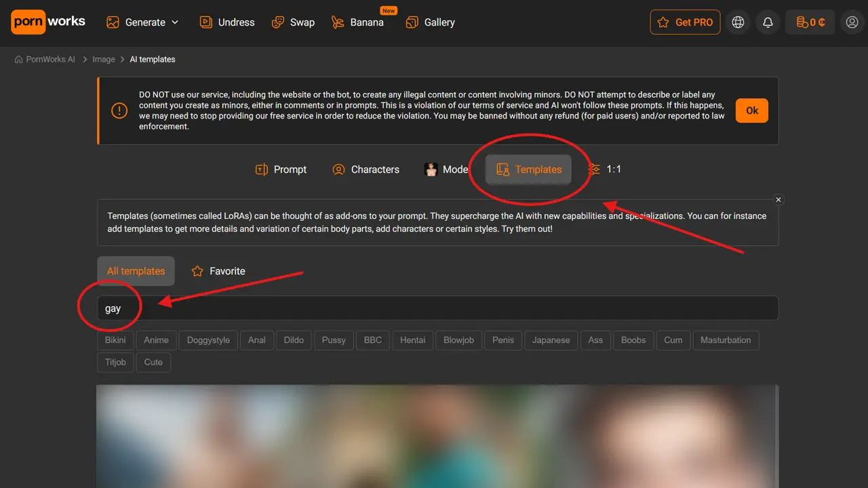Filter by the BBC tag

pos(373,340)
